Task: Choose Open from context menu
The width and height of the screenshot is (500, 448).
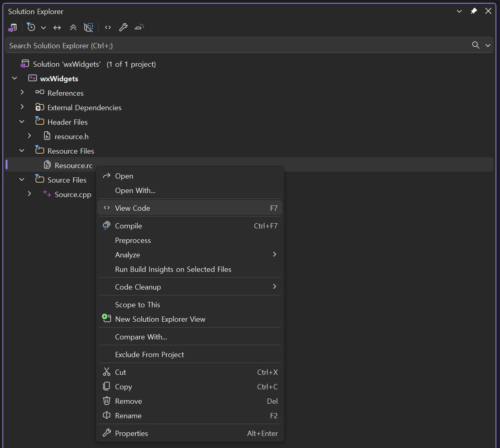Action: [190, 176]
